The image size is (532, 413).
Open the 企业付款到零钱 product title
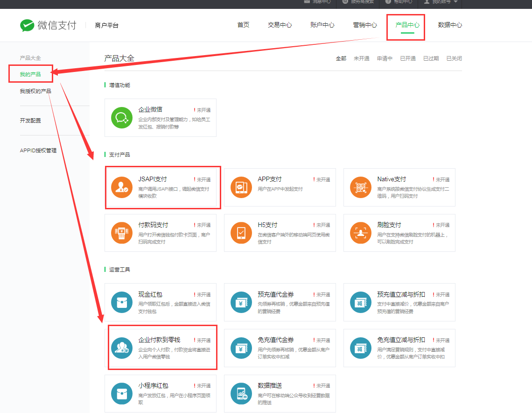(x=159, y=340)
